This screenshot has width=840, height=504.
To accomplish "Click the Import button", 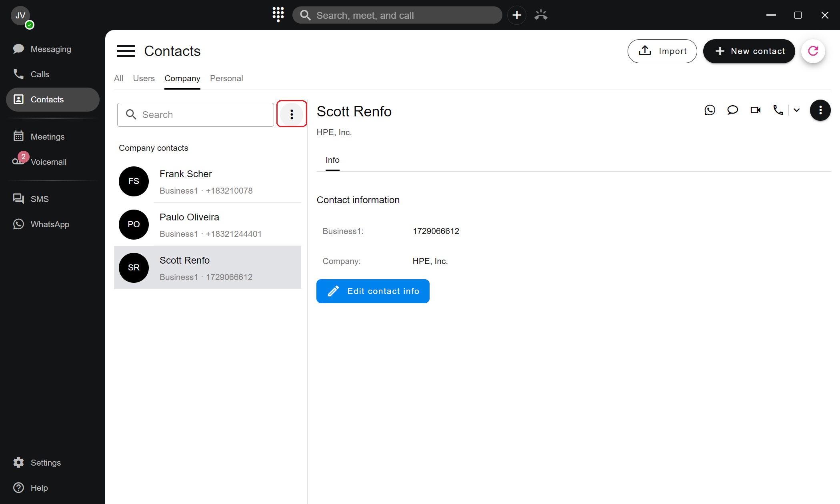I will click(662, 51).
